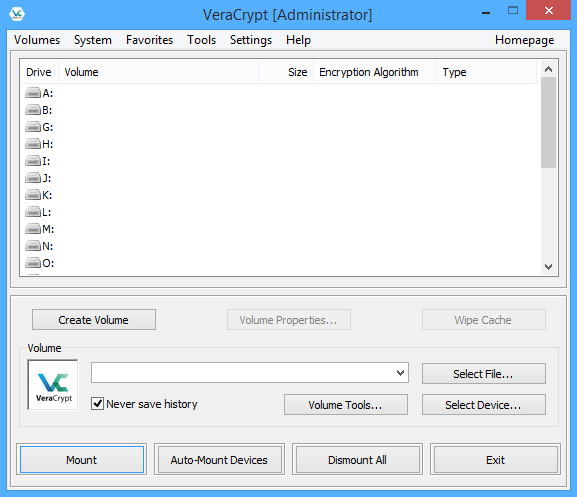Select the 'M:' drive label
The height and width of the screenshot is (497, 577).
[x=48, y=229]
